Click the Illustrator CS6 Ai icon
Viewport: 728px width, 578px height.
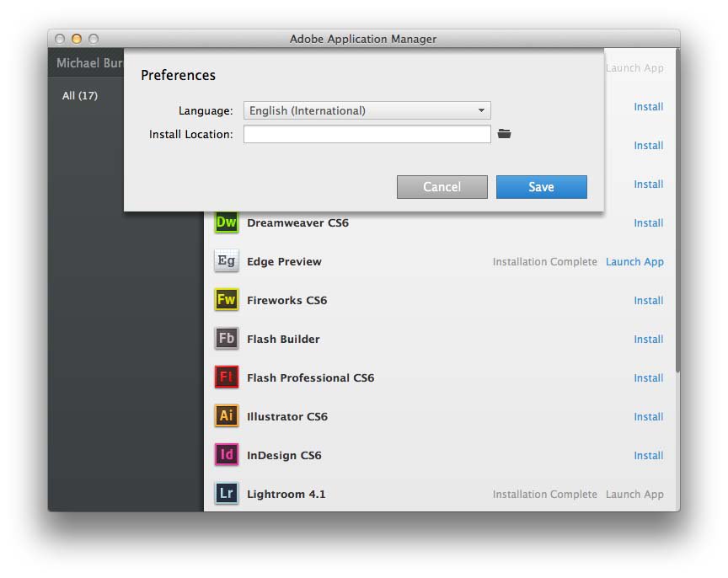[226, 417]
